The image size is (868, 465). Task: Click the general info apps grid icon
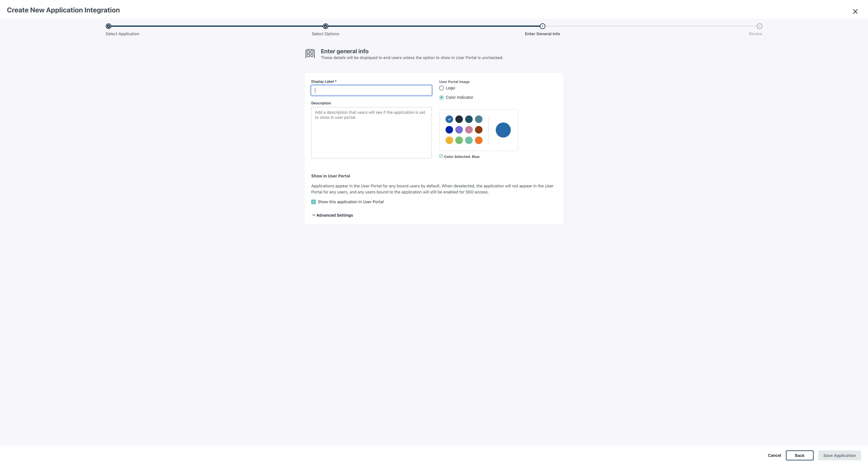pyautogui.click(x=310, y=54)
